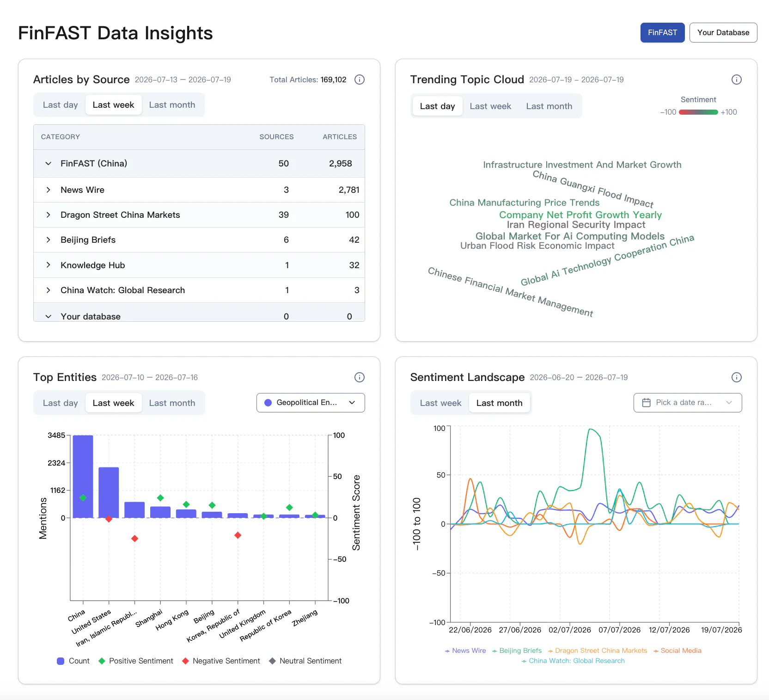This screenshot has width=769, height=700.
Task: Open Articles by Source info icon
Action: 360,80
